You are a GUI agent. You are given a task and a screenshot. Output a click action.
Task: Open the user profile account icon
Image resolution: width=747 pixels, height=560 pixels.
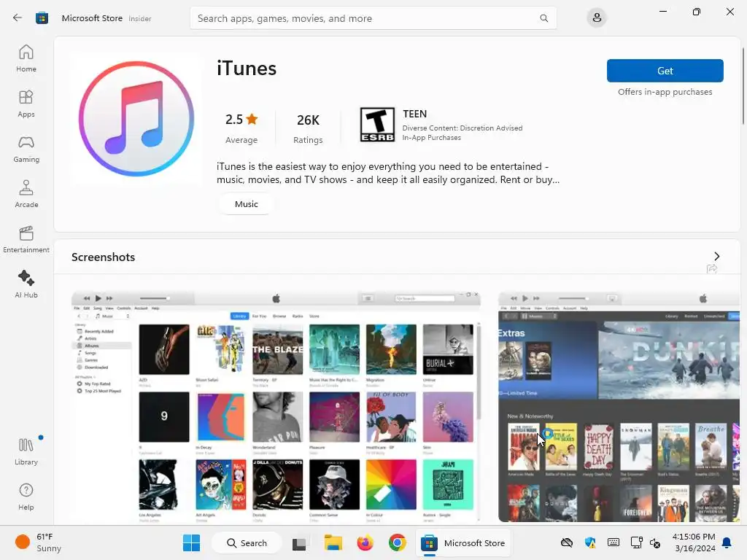(x=597, y=18)
